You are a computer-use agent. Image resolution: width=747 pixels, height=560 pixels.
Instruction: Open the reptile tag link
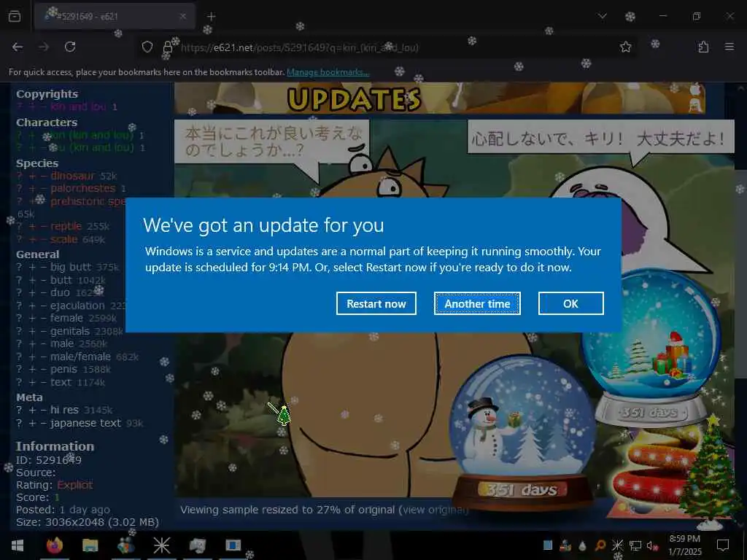click(x=66, y=226)
